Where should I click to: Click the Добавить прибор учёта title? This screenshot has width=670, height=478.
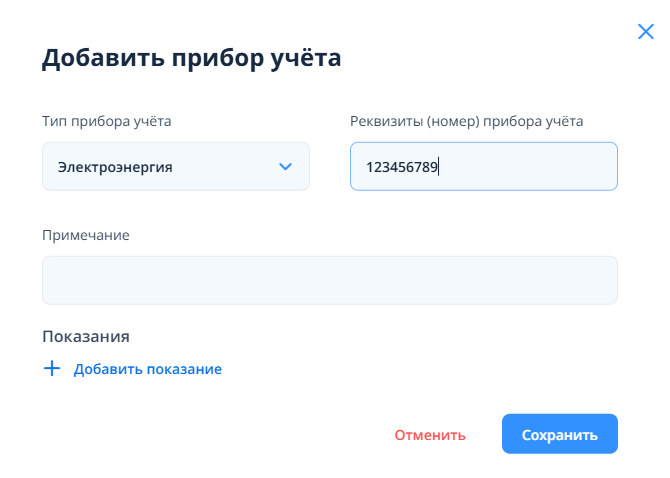pos(191,58)
